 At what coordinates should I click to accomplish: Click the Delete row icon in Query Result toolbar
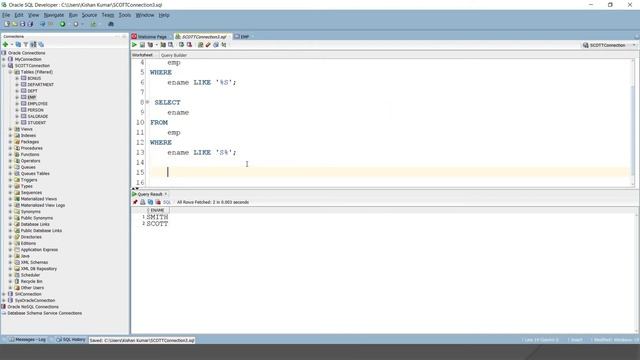coord(158,202)
